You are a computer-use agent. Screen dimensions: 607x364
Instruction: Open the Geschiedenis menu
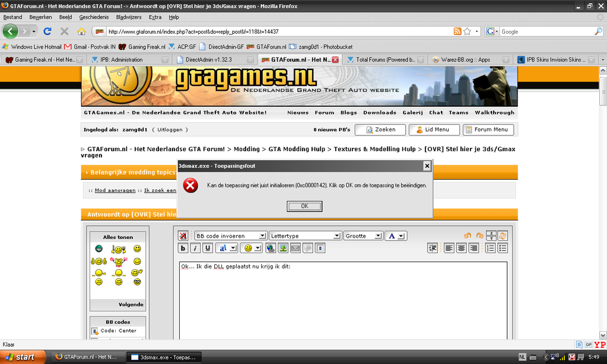click(94, 17)
